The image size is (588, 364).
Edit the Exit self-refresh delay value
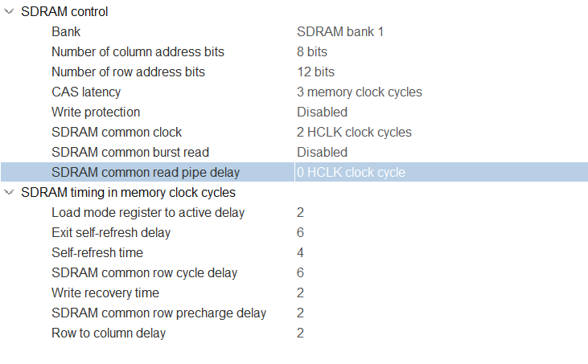tap(300, 233)
